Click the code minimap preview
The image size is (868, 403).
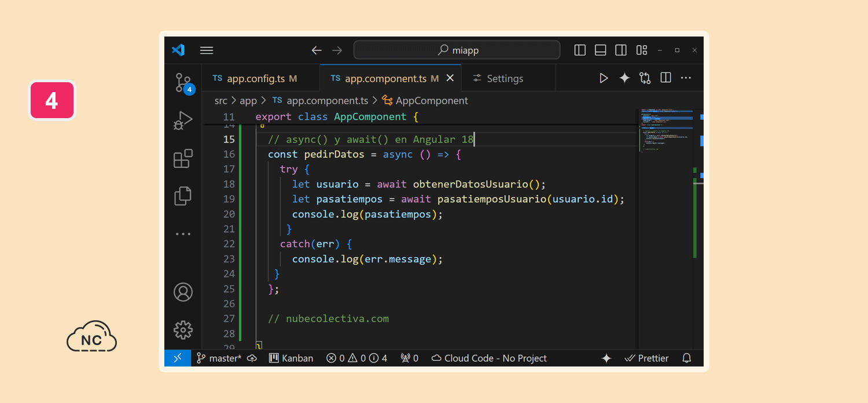666,130
